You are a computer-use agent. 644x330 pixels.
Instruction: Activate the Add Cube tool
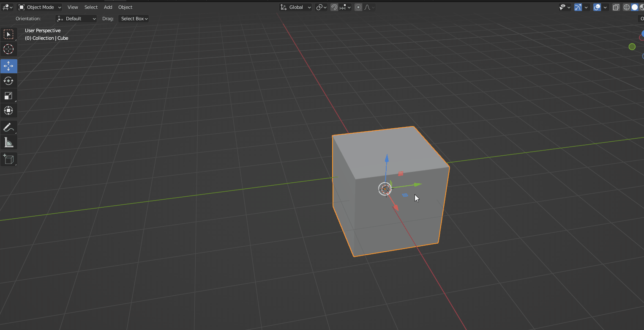coord(8,159)
